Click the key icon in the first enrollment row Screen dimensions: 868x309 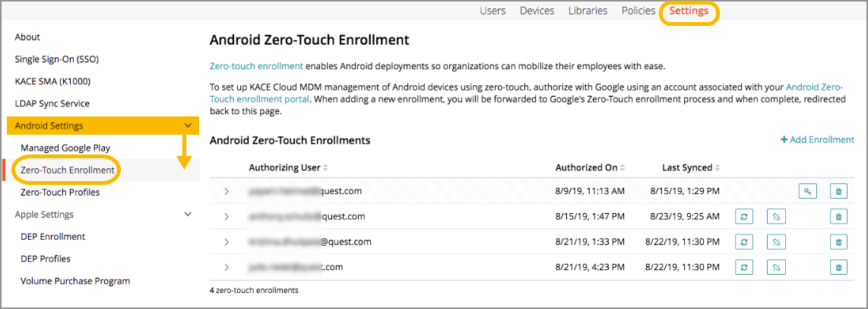pos(807,192)
